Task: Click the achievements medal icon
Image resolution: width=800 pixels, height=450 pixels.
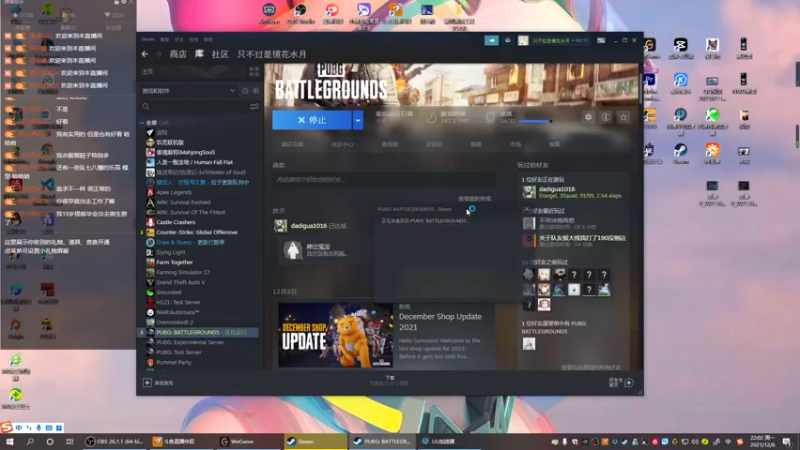Action: tap(490, 118)
